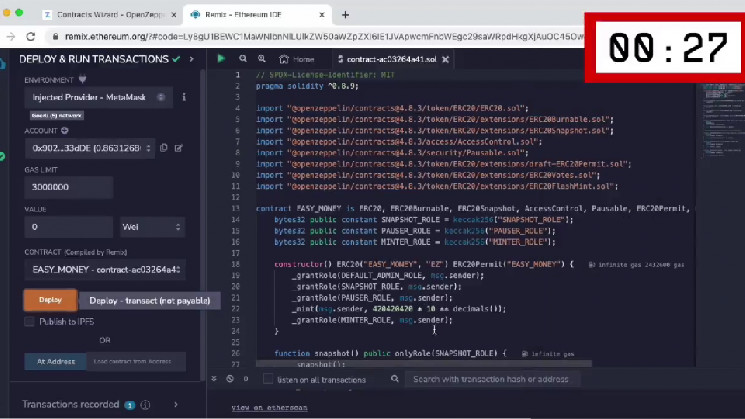745x419 pixels.
Task: Clear the terminal with the clear icon
Action: (230, 379)
